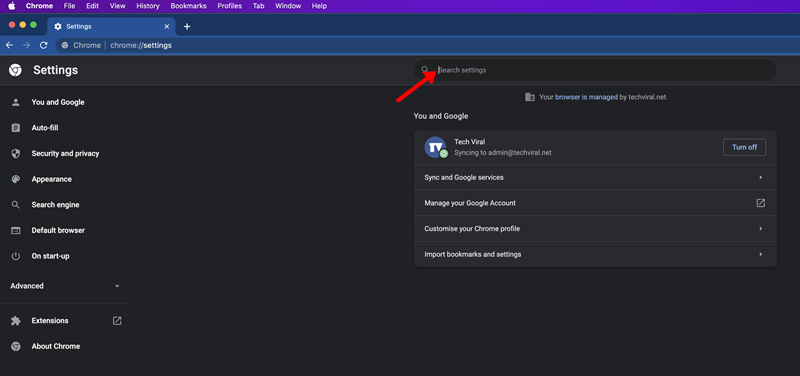Click in the Search settings field
The height and width of the screenshot is (376, 800).
595,70
